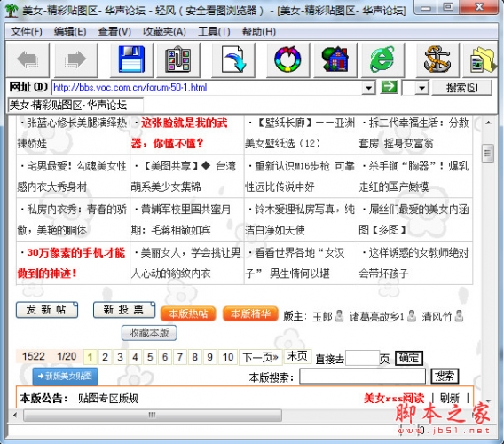The width and height of the screenshot is (504, 444).
Task: Click the 刷新 link in announcement bar
Action: point(449,399)
